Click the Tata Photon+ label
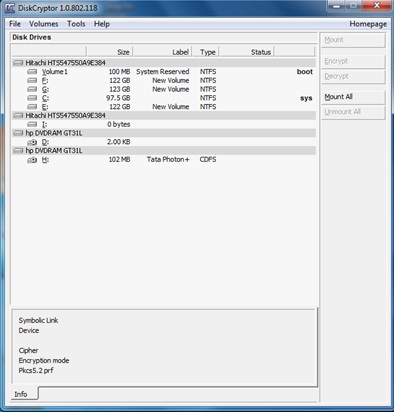This screenshot has width=394, height=412. pyautogui.click(x=168, y=159)
